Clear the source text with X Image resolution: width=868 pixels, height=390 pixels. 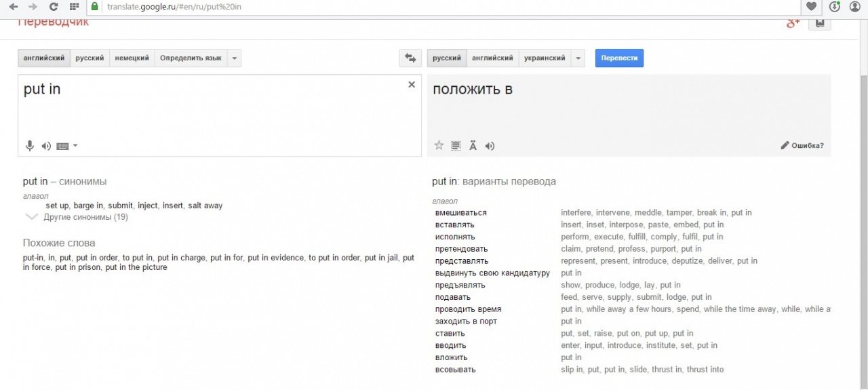[x=412, y=85]
